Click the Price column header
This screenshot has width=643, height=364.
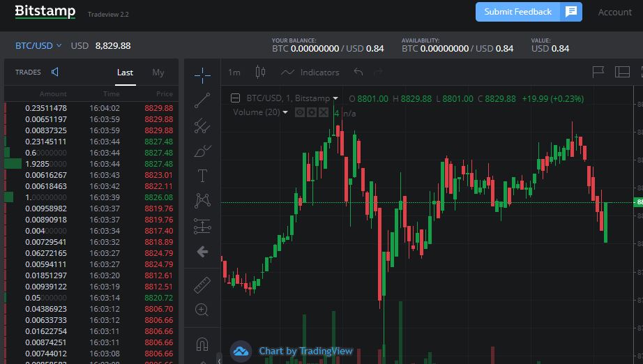point(165,94)
